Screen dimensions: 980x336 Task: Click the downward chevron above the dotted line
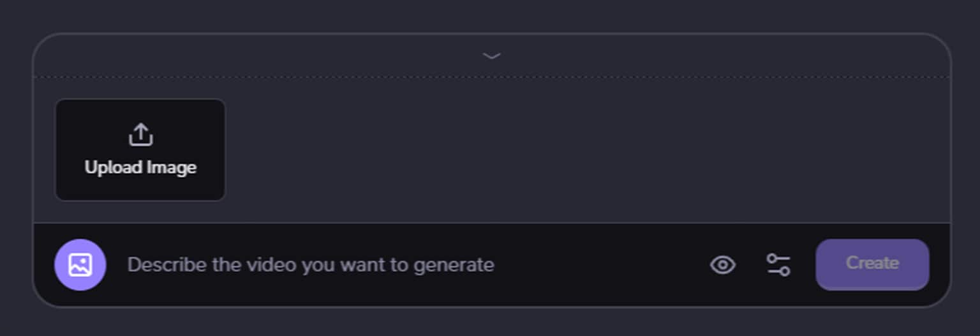click(x=491, y=56)
